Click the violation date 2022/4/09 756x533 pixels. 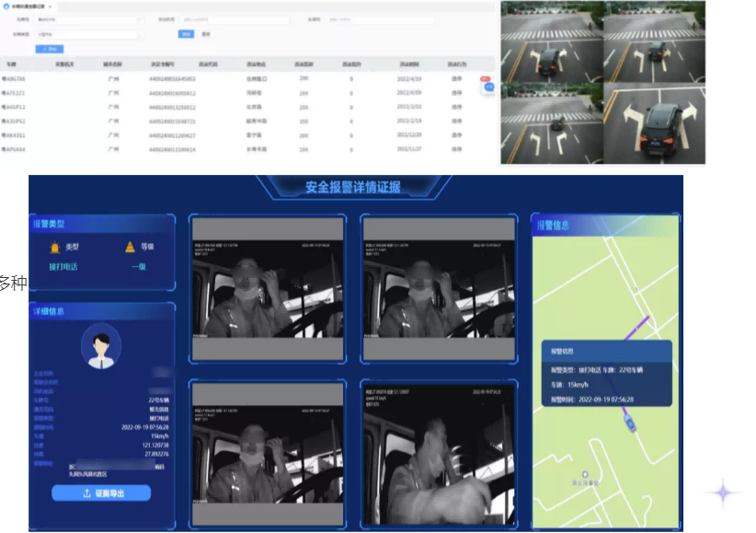coord(409,93)
